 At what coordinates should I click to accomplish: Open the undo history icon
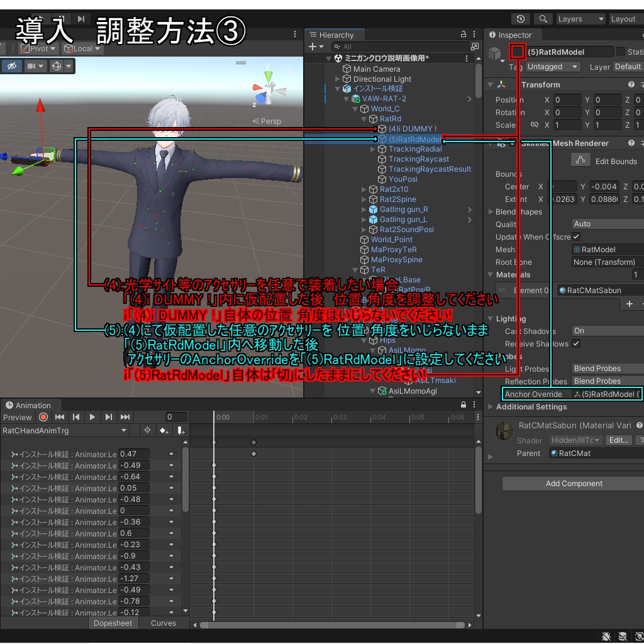[520, 19]
